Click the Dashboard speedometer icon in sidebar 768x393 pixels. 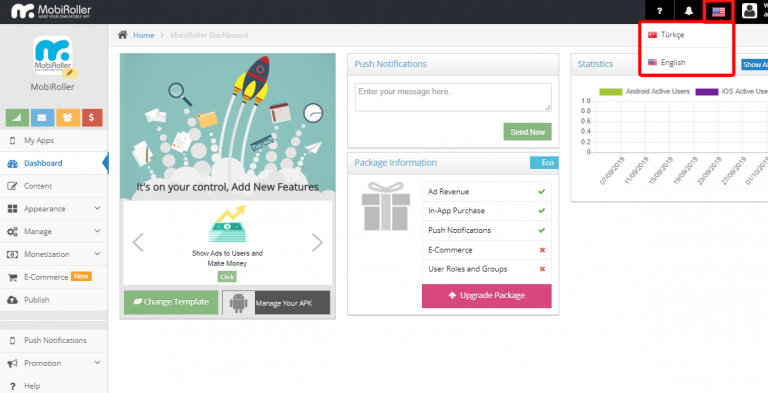(13, 164)
